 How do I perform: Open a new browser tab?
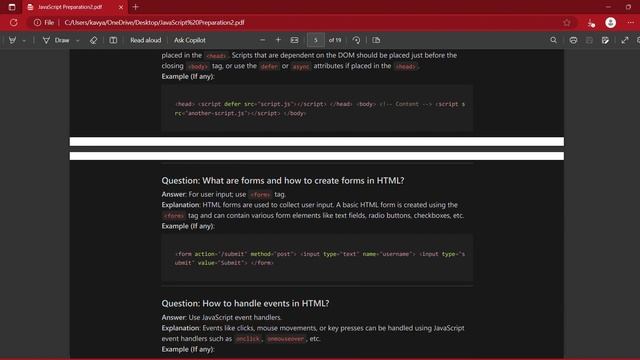136,7
